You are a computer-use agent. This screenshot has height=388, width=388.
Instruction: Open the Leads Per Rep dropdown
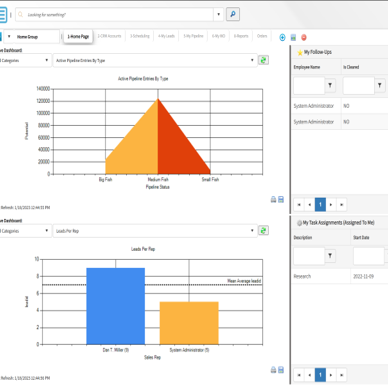[x=155, y=231]
